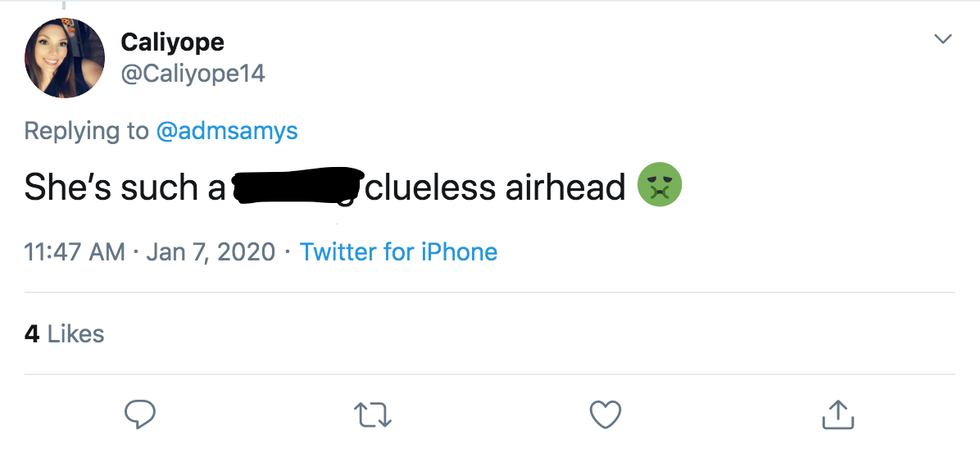
Task: Open the @Caliyope14 handle
Action: click(x=192, y=73)
